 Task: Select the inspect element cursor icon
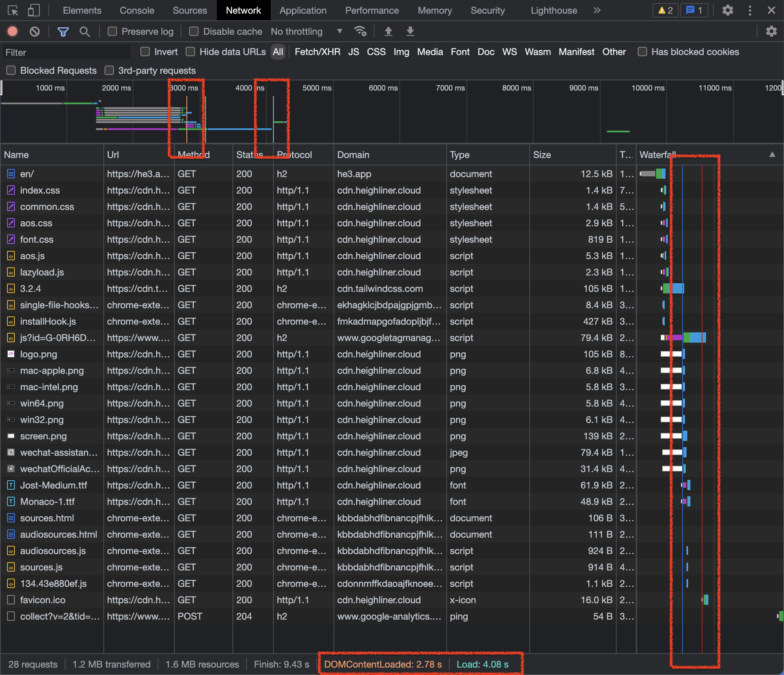(13, 11)
